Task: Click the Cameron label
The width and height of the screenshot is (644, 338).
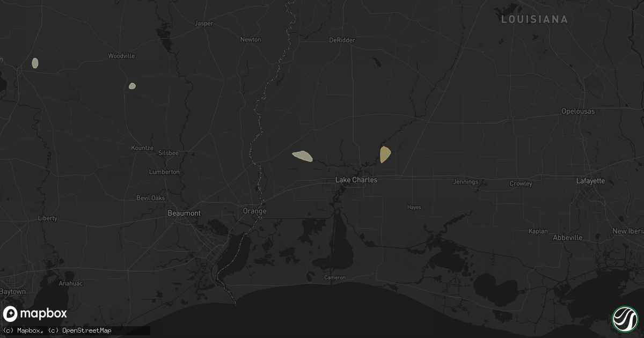Action: pyautogui.click(x=335, y=277)
